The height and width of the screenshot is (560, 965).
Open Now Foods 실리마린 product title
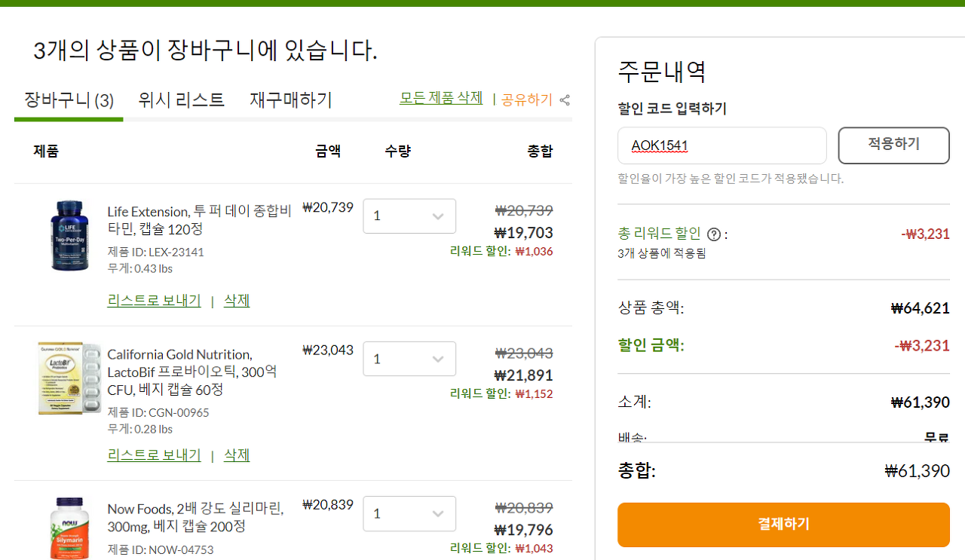[196, 517]
